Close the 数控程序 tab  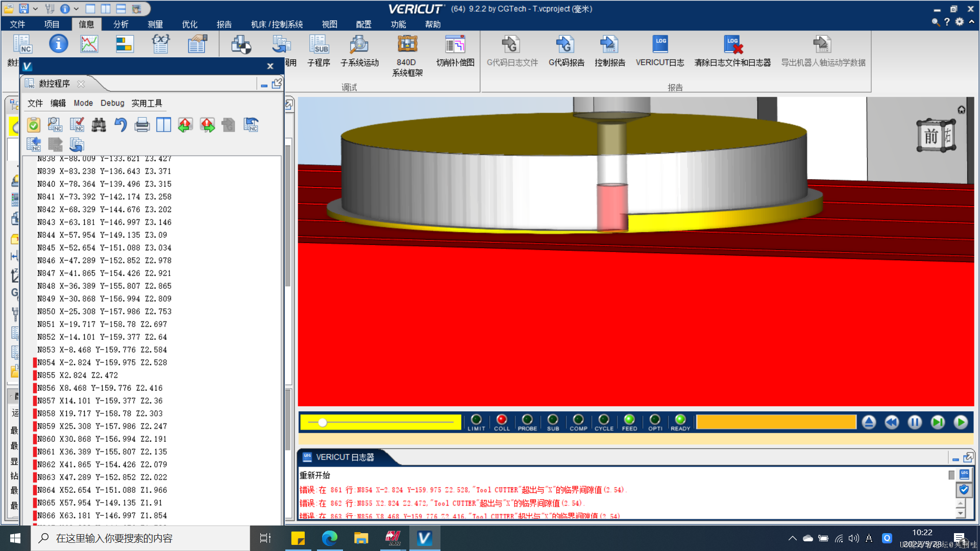(x=81, y=84)
